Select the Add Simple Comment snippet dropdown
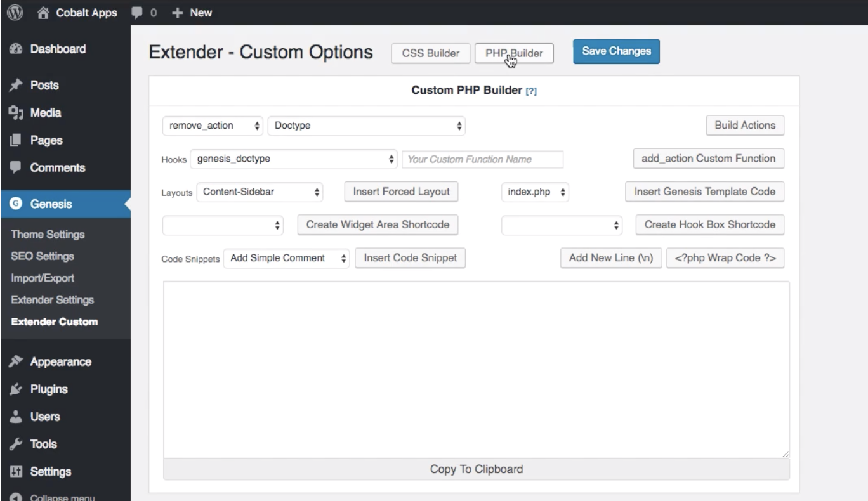 click(x=286, y=258)
